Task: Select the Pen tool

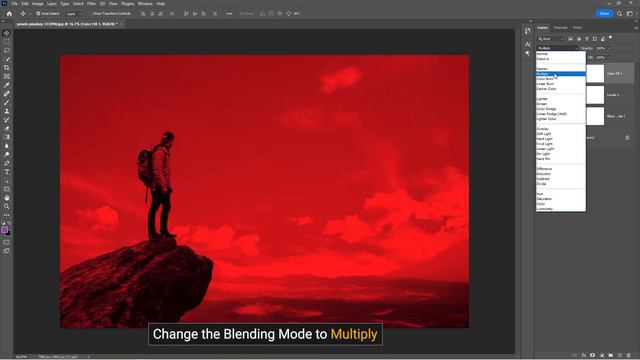Action: point(7,163)
